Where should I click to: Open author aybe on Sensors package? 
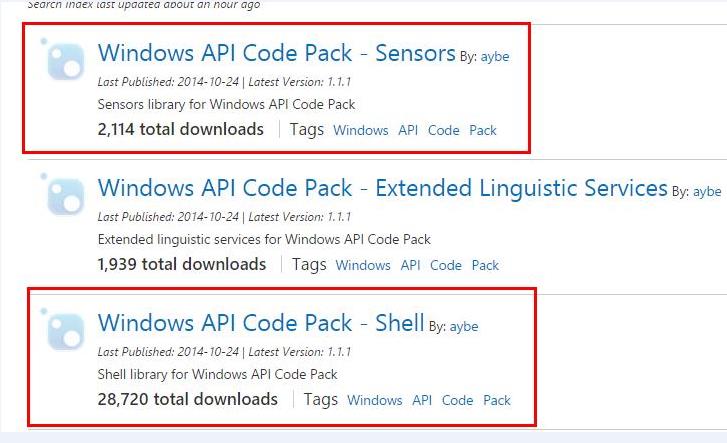point(495,57)
